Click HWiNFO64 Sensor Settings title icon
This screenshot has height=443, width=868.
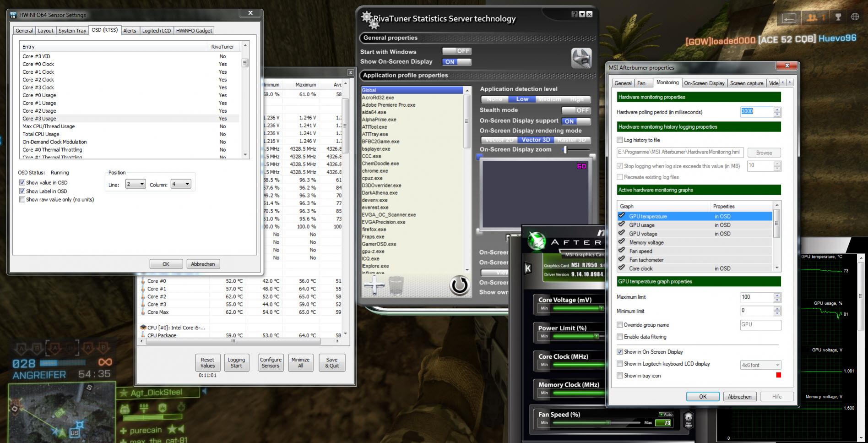pos(13,15)
